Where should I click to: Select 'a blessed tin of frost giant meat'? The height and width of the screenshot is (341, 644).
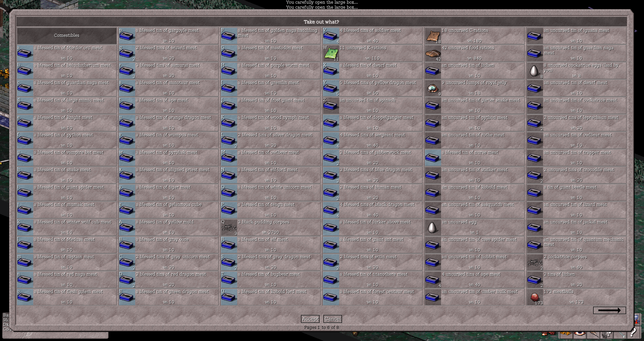click(271, 106)
